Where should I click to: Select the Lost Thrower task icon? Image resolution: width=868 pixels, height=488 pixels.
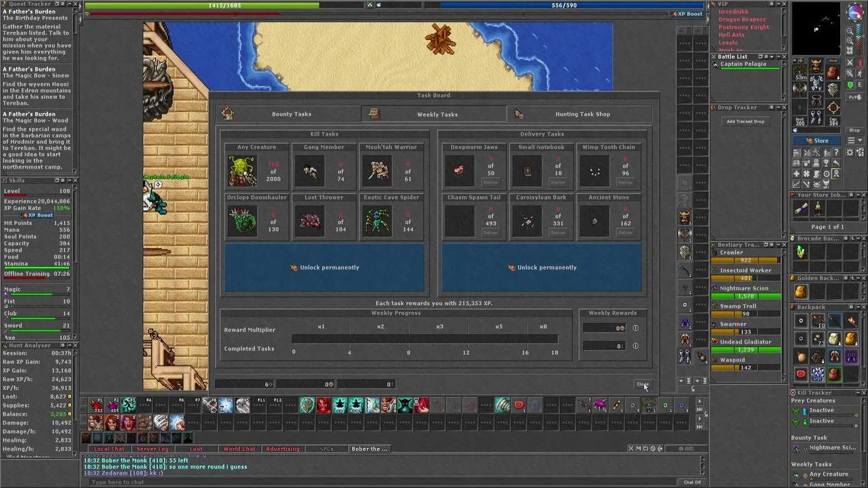pyautogui.click(x=310, y=221)
